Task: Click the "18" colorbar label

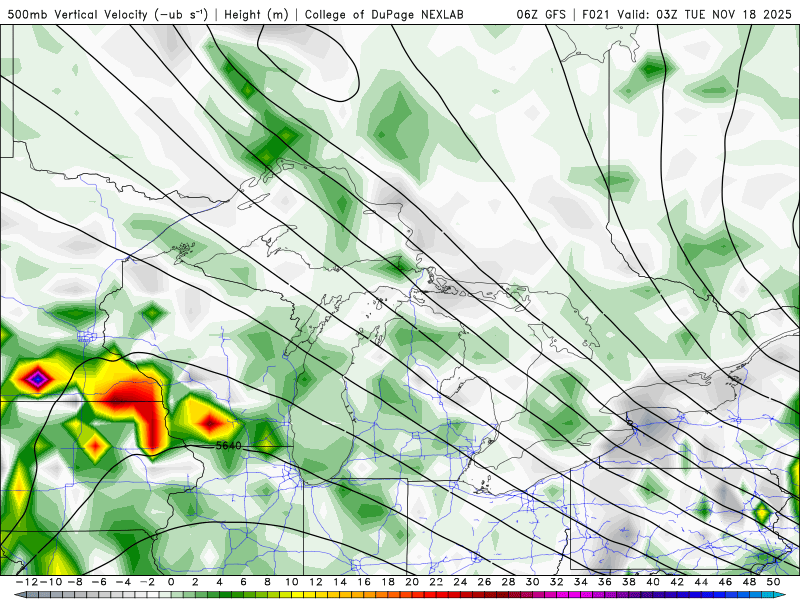Action: (388, 582)
